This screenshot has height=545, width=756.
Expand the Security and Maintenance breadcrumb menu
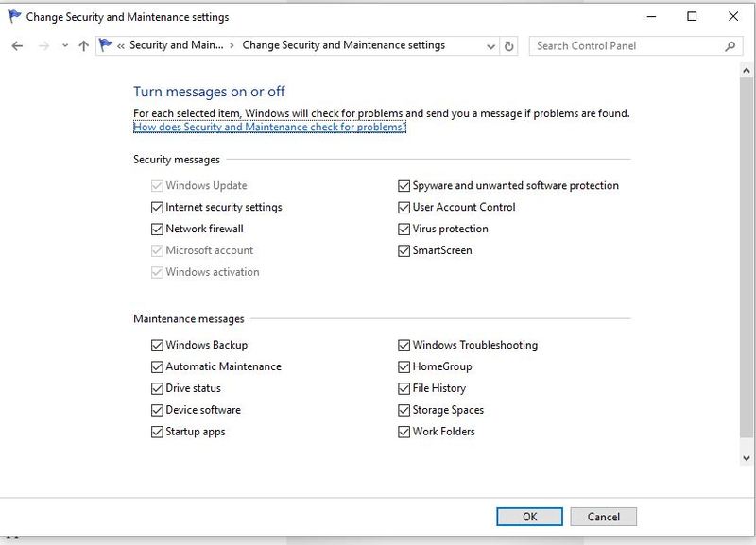tap(232, 44)
